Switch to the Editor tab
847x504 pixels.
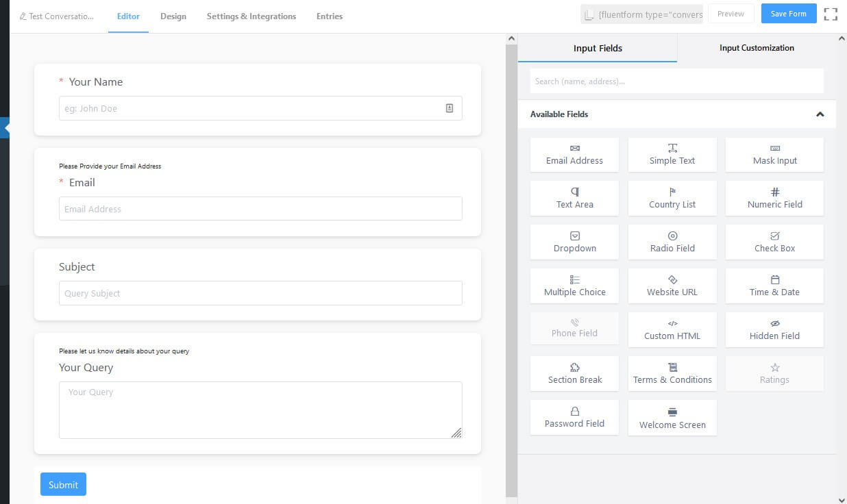pyautogui.click(x=128, y=16)
